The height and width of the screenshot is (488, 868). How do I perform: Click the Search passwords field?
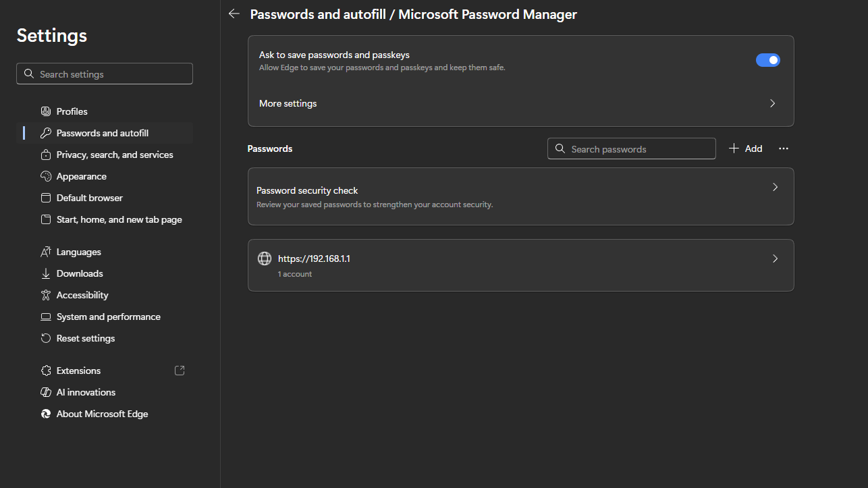click(631, 149)
